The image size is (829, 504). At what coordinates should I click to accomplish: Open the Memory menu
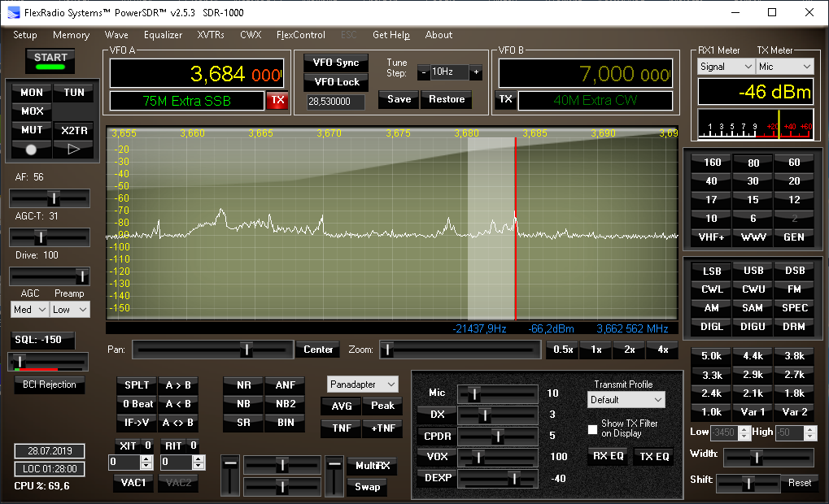click(x=71, y=35)
